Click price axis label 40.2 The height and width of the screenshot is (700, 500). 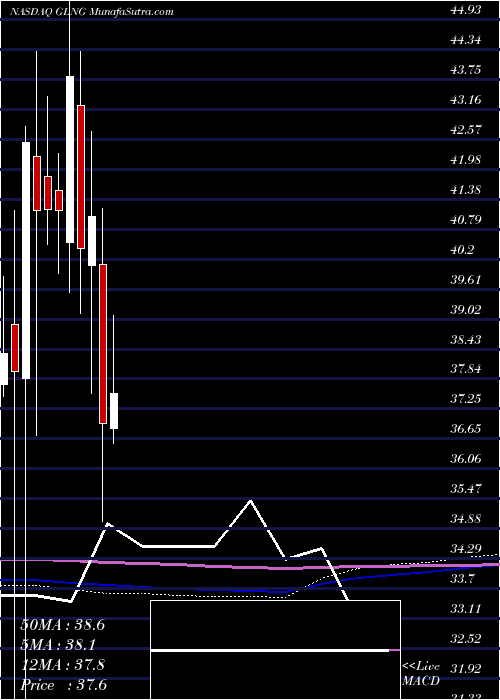click(462, 250)
